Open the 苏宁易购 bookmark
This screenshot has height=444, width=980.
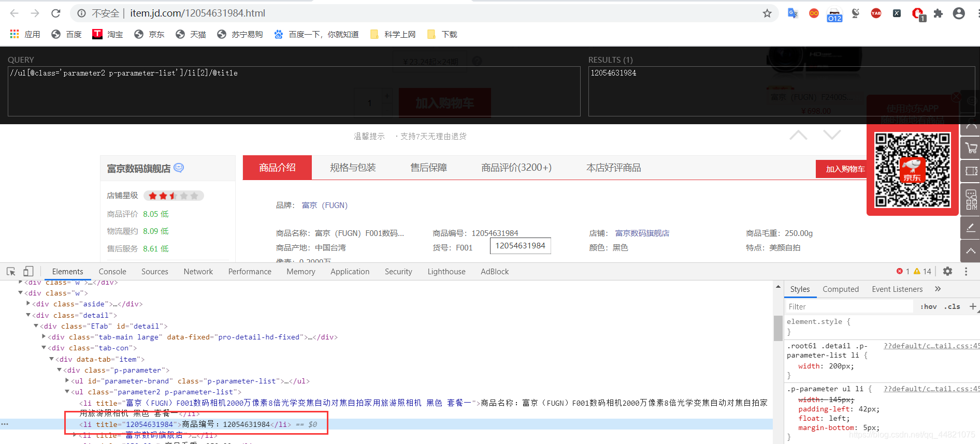click(240, 34)
